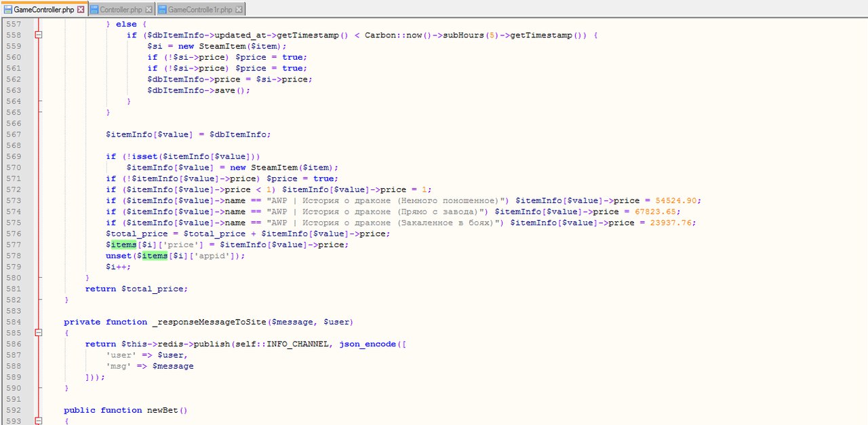Close the GameController.php tab
The image size is (868, 425).
pyautogui.click(x=81, y=10)
